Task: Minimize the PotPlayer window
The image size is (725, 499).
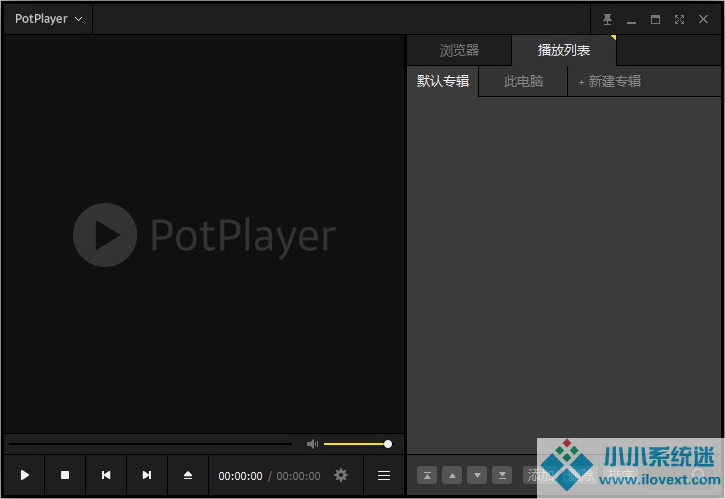Action: [x=631, y=22]
